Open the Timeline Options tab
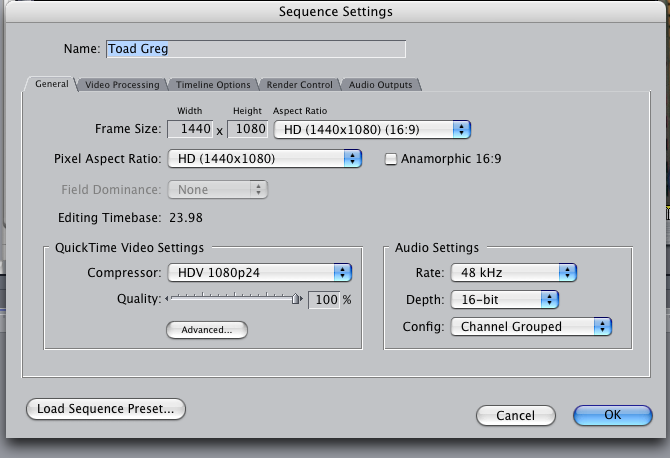Viewport: 670px width, 458px height. click(213, 85)
